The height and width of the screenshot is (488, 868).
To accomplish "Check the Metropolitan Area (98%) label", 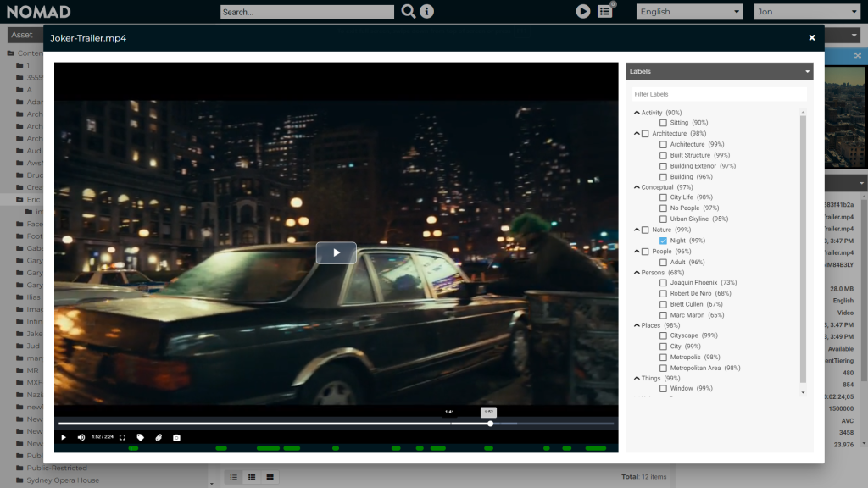I will click(x=663, y=368).
